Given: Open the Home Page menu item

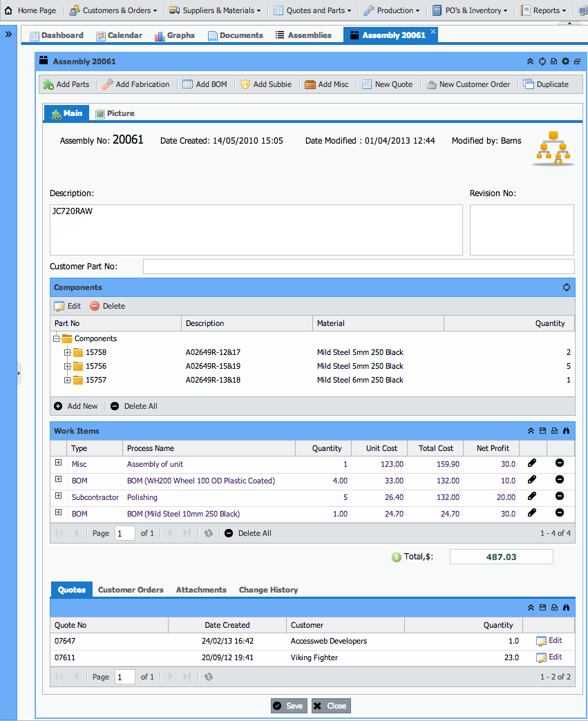Looking at the screenshot, I should 30,10.
